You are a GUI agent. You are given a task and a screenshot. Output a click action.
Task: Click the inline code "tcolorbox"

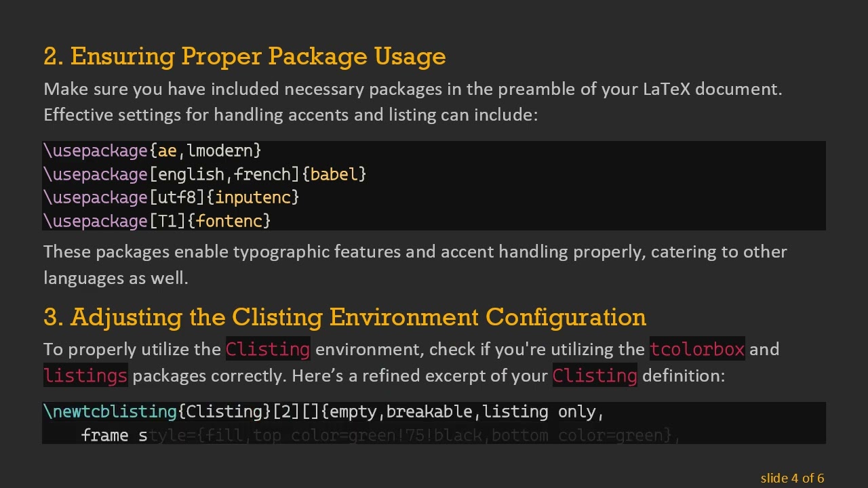pyautogui.click(x=697, y=349)
